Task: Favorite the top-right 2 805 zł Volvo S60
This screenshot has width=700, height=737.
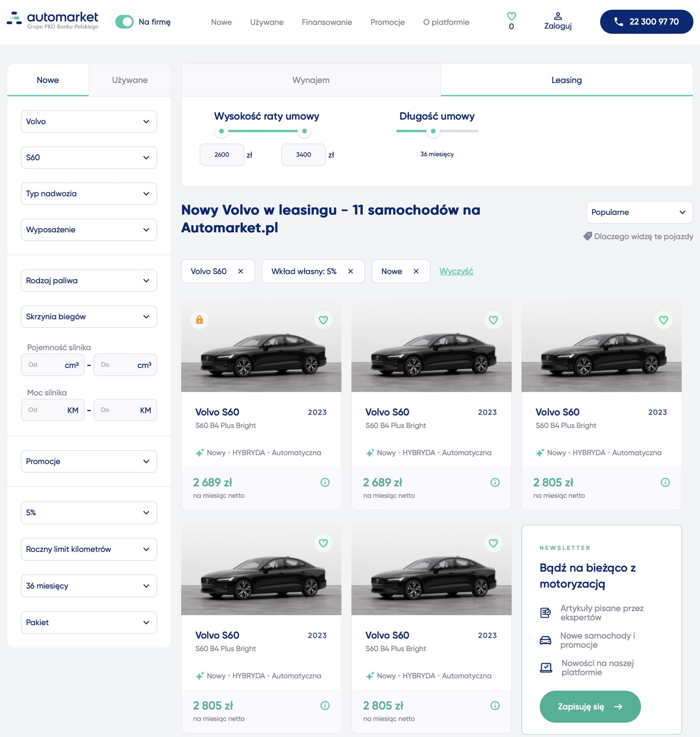Action: [x=663, y=320]
